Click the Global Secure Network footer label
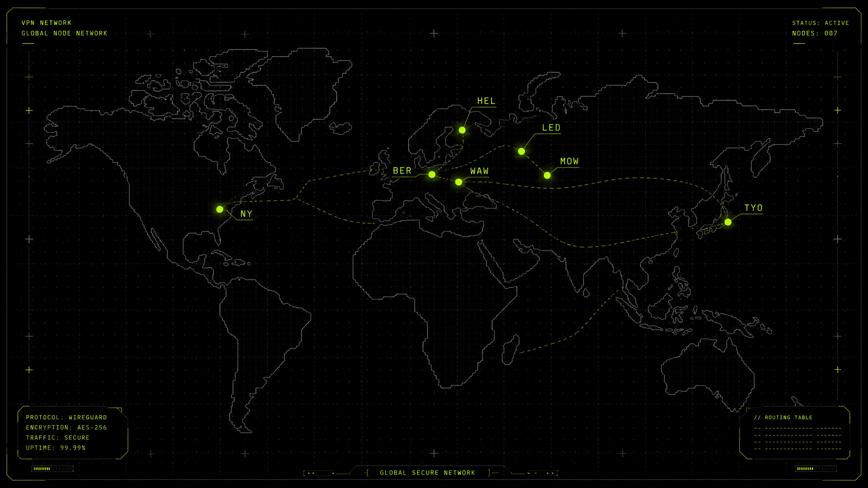The width and height of the screenshot is (868, 488). pos(428,473)
